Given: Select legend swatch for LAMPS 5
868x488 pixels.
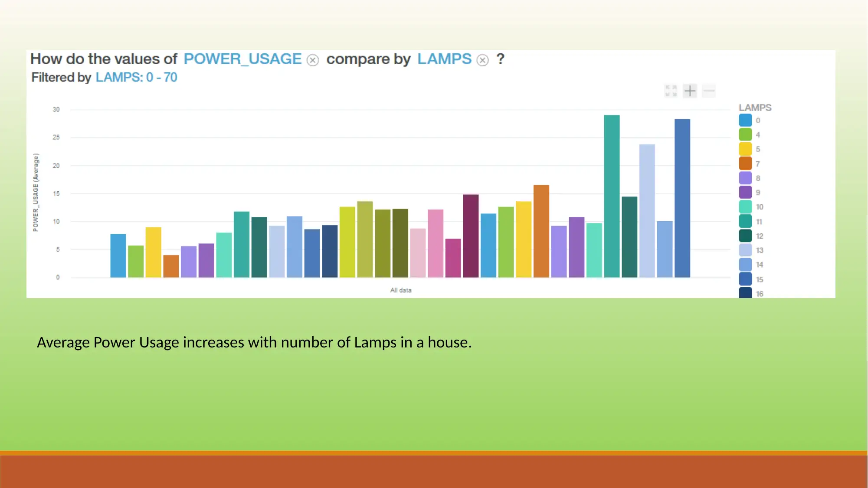Looking at the screenshot, I should (x=745, y=149).
